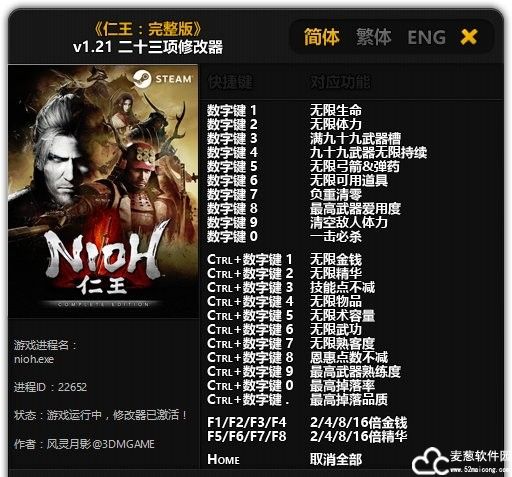Click the 对应功能 column header
The width and height of the screenshot is (512, 477).
340,82
